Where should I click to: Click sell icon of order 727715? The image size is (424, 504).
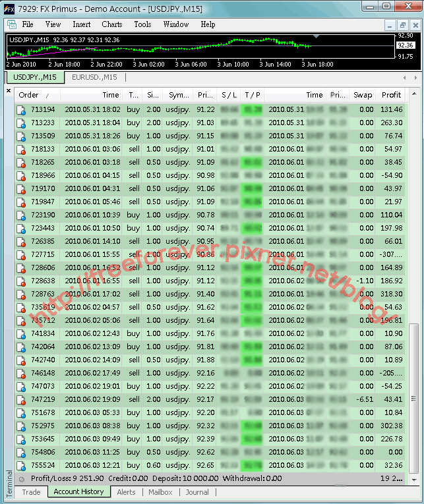(21, 255)
